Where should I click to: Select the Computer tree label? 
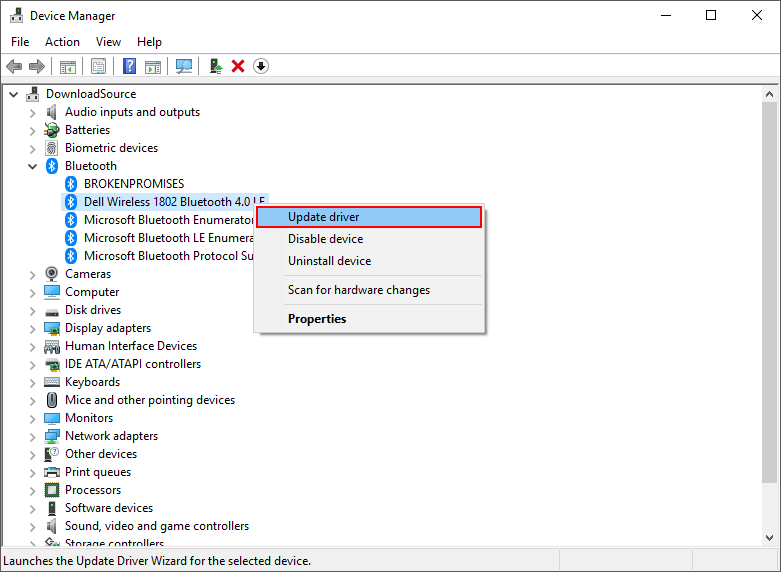tap(92, 292)
